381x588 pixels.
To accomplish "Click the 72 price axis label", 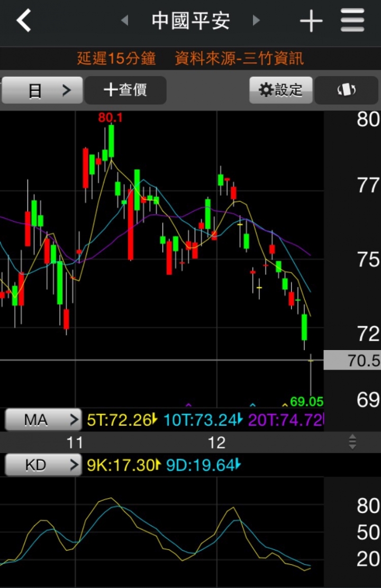I will coord(368,334).
